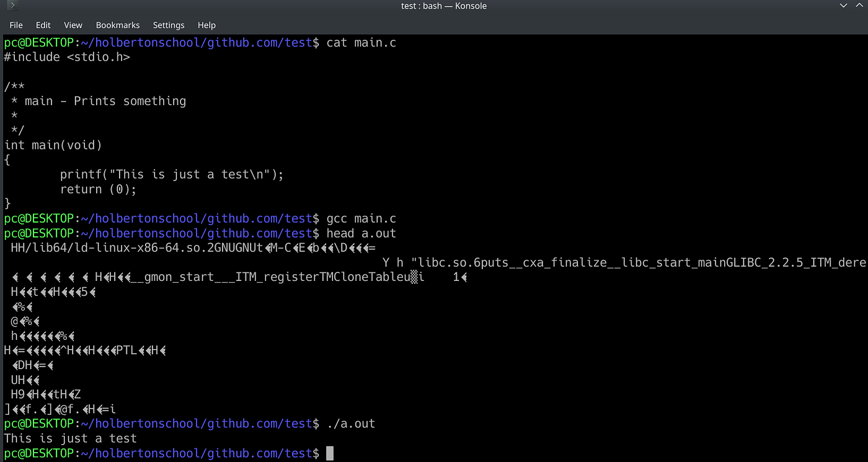This screenshot has height=462, width=868.
Task: Click the 'This is just a test' output line
Action: coord(69,438)
